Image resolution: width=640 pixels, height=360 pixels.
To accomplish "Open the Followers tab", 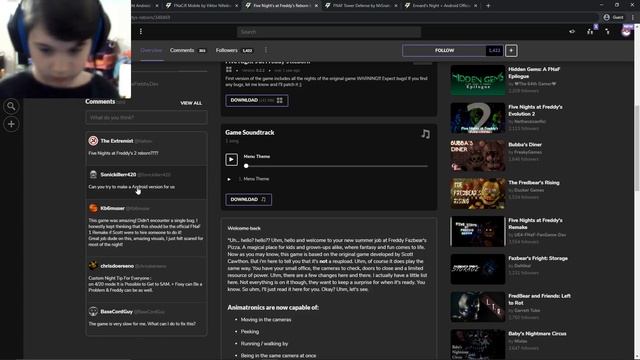I will pos(234,51).
